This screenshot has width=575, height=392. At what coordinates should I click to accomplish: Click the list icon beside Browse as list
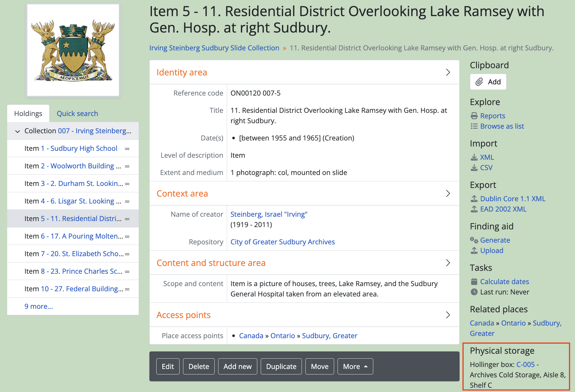pos(474,126)
